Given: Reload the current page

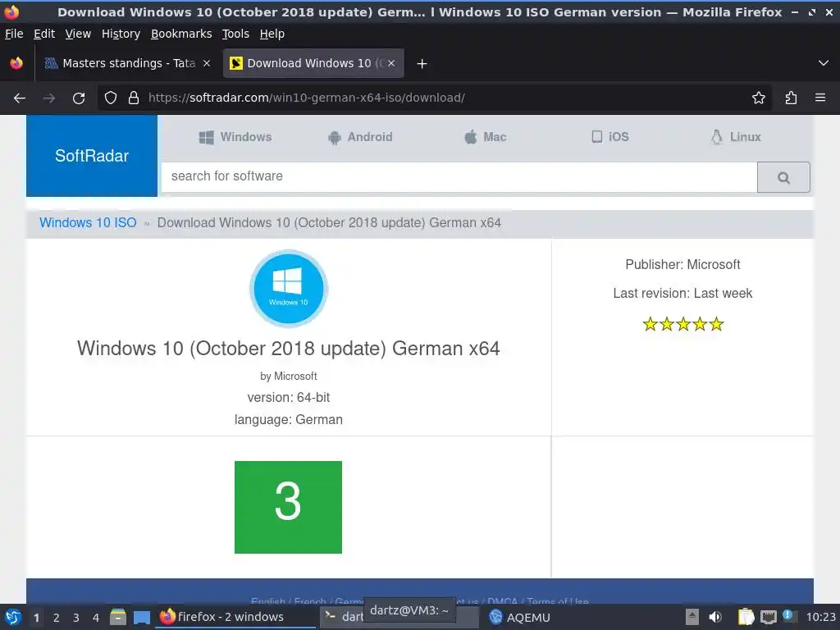Looking at the screenshot, I should tap(79, 98).
